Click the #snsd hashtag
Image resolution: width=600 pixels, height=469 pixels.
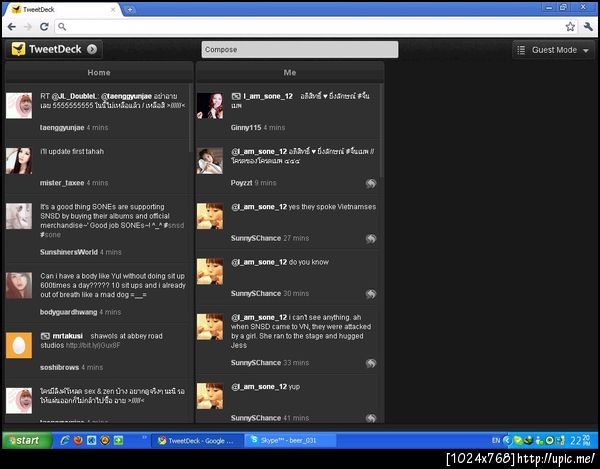click(x=174, y=225)
